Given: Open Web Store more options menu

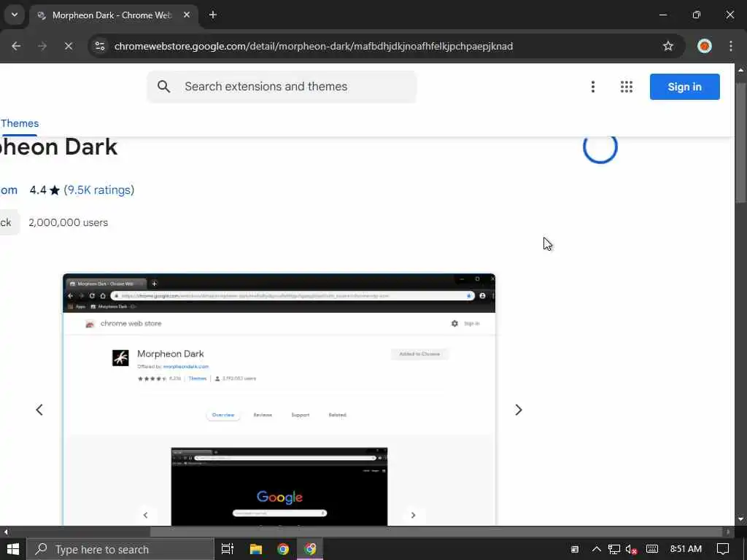Looking at the screenshot, I should [x=592, y=87].
